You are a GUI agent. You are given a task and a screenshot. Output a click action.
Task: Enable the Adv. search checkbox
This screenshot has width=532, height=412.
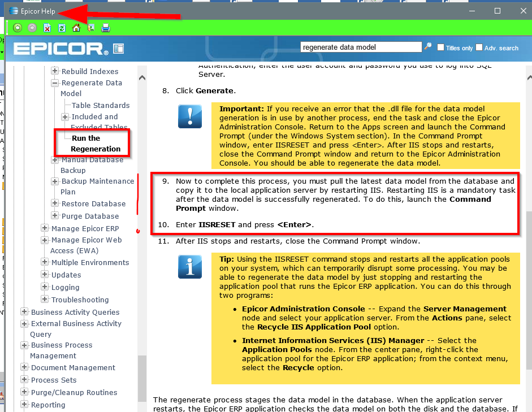(479, 47)
